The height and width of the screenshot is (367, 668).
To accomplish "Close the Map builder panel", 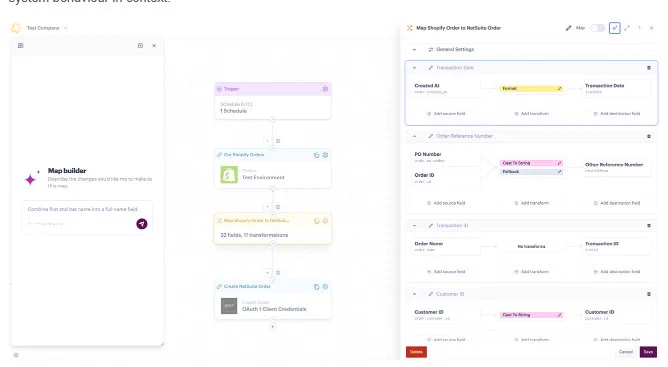I will click(154, 46).
